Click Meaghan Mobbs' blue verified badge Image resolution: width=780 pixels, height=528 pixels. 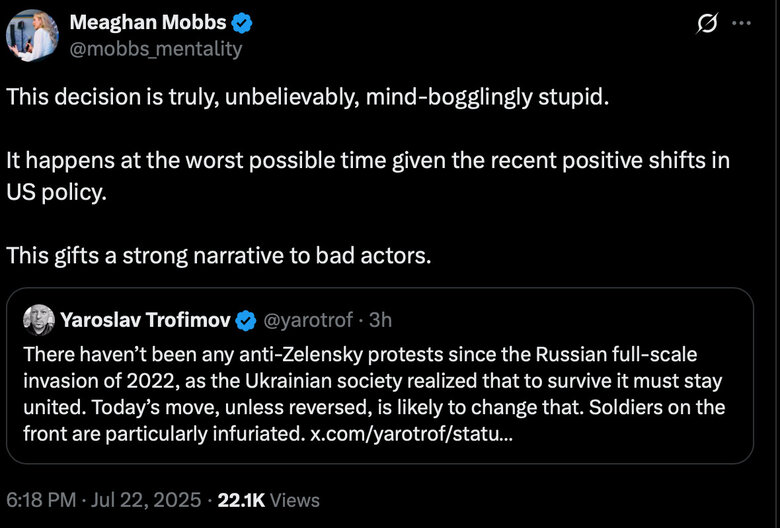coord(241,23)
